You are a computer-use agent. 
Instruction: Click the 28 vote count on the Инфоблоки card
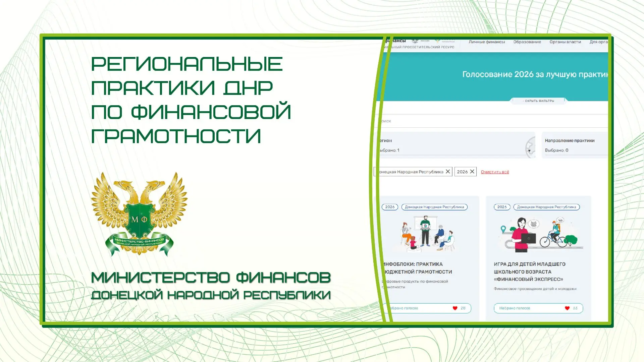click(x=463, y=308)
